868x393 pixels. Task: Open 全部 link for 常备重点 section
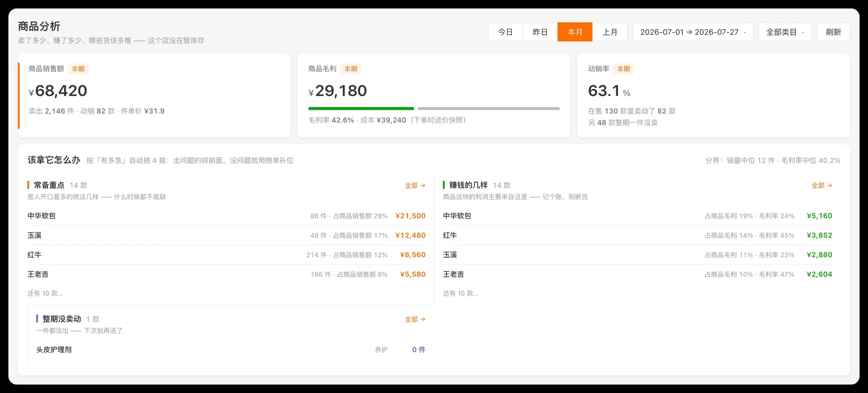pos(415,186)
